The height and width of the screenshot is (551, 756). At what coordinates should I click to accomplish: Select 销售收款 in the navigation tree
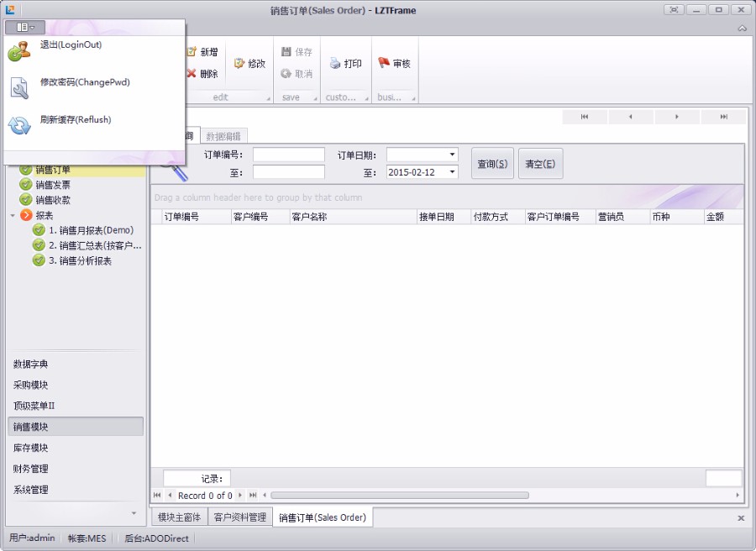(x=53, y=200)
